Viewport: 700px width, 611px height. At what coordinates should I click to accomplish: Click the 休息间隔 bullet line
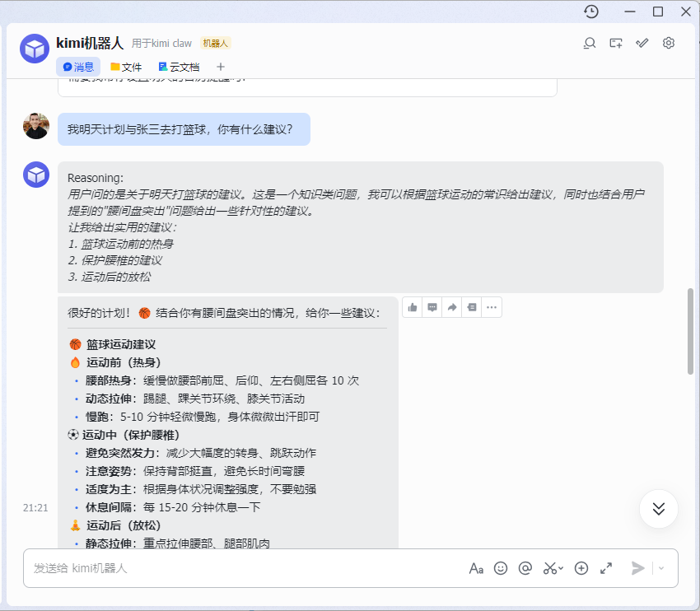(x=173, y=507)
